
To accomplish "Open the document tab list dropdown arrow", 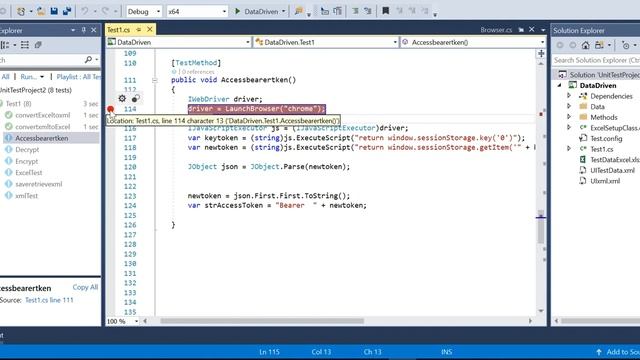I will click(x=543, y=30).
